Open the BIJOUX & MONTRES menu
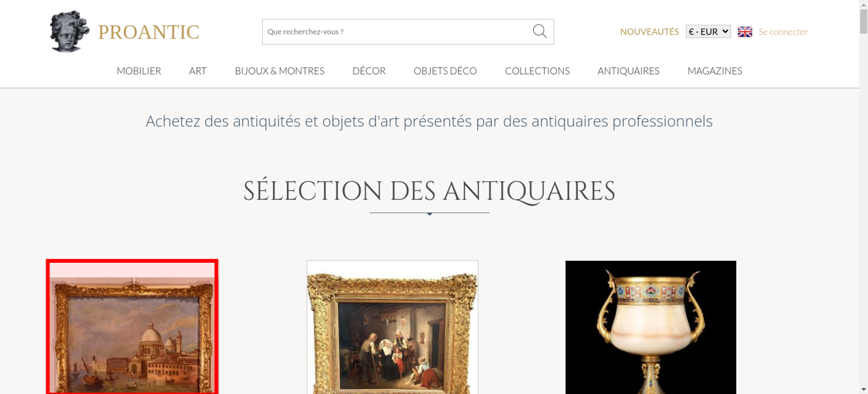 pyautogui.click(x=279, y=71)
